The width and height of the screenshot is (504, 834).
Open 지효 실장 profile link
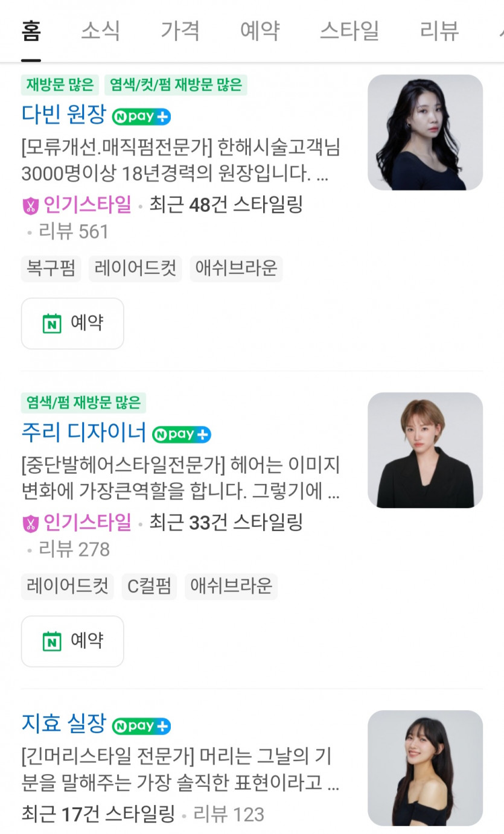[63, 724]
